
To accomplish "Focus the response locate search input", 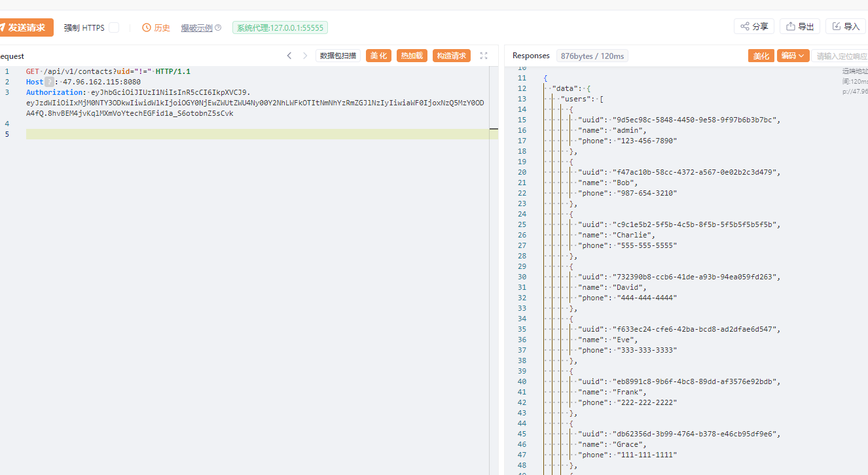I will 841,56.
